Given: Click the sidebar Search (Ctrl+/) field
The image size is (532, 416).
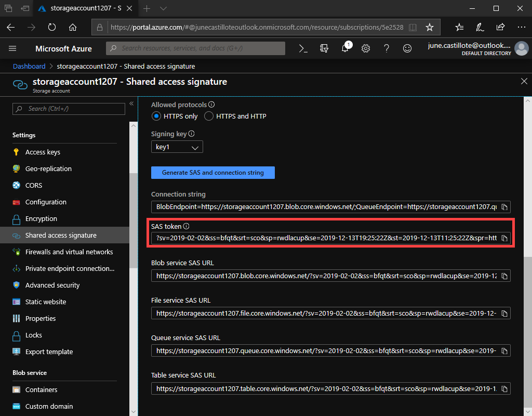Looking at the screenshot, I should pyautogui.click(x=69, y=109).
